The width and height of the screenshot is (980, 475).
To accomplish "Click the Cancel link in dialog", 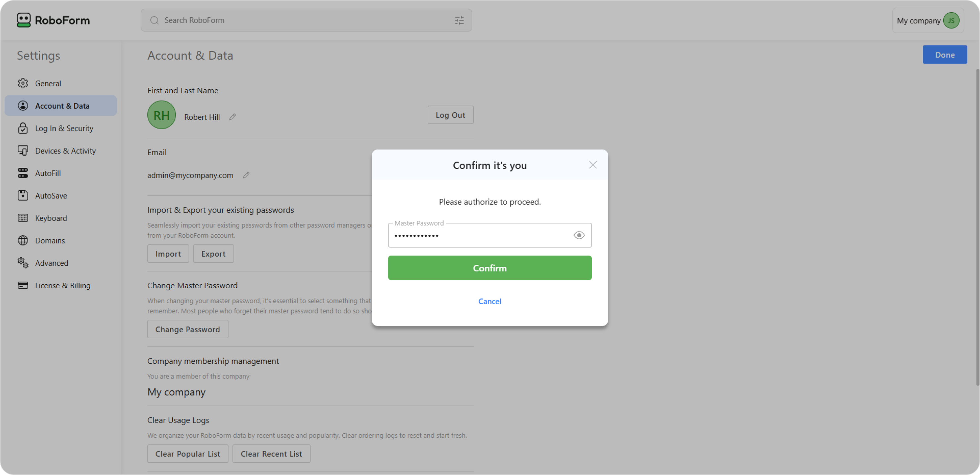I will coord(490,301).
